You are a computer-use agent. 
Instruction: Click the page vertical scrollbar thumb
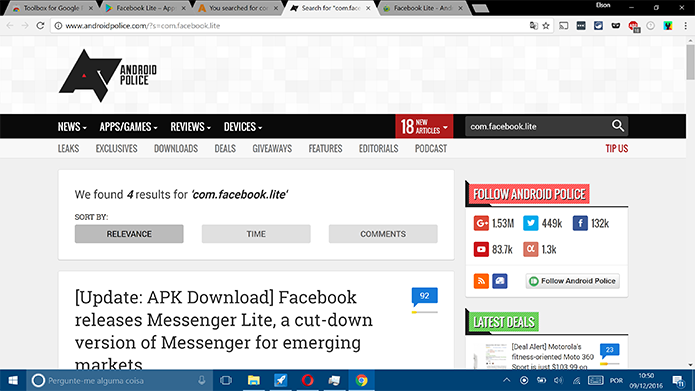pyautogui.click(x=691, y=62)
